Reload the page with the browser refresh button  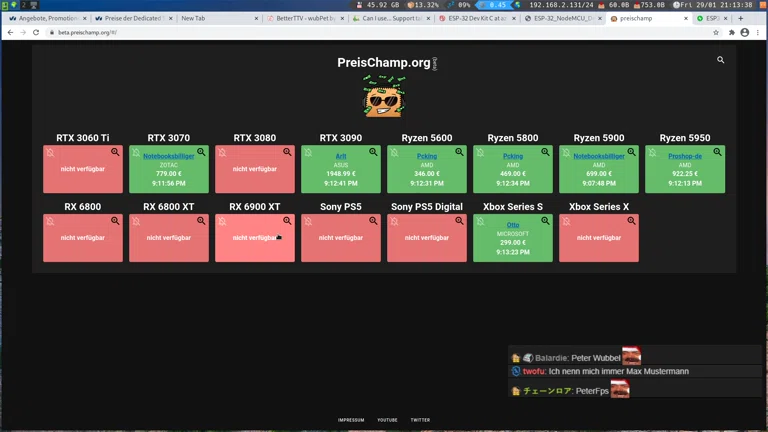36,32
